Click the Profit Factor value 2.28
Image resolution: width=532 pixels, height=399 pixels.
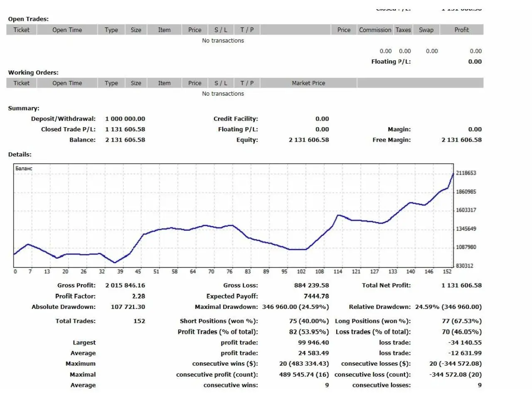coord(138,296)
